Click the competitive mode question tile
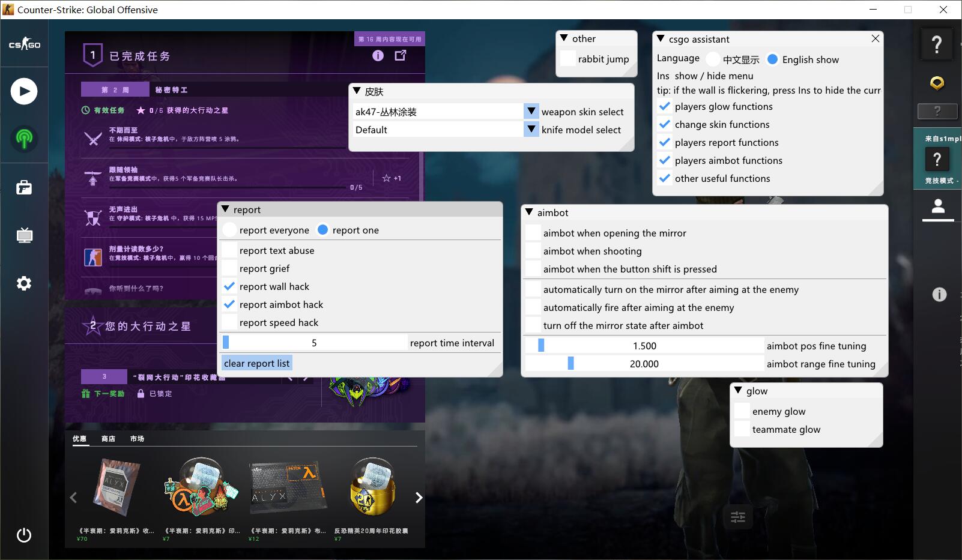Image resolution: width=962 pixels, height=560 pixels. tap(937, 160)
